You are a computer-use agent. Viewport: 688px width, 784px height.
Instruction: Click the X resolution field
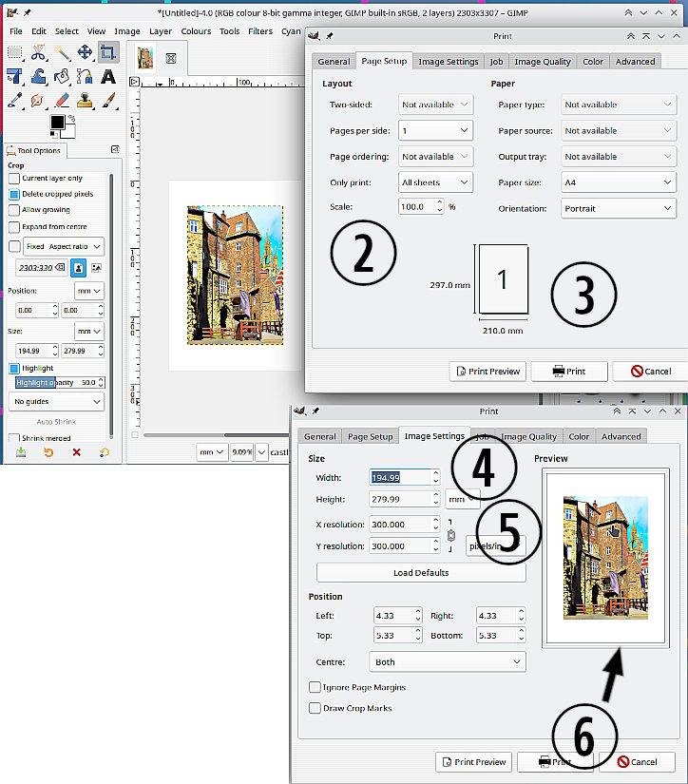[400, 525]
